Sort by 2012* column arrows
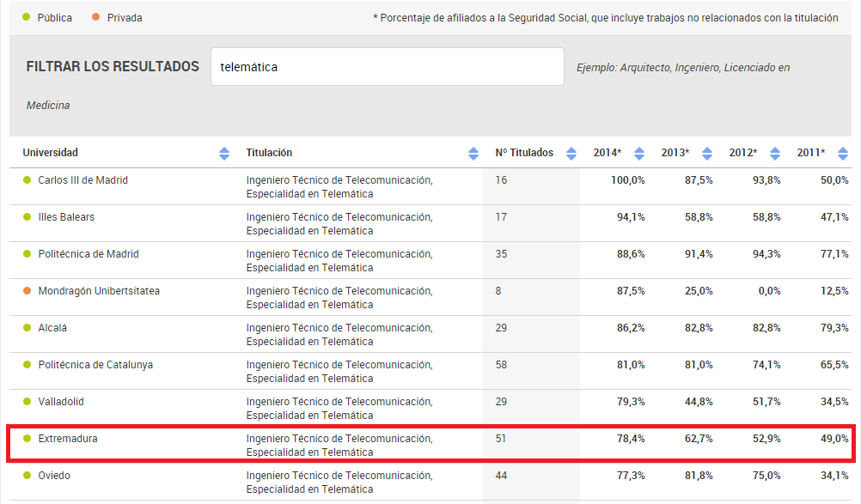The height and width of the screenshot is (504, 861). 775,154
